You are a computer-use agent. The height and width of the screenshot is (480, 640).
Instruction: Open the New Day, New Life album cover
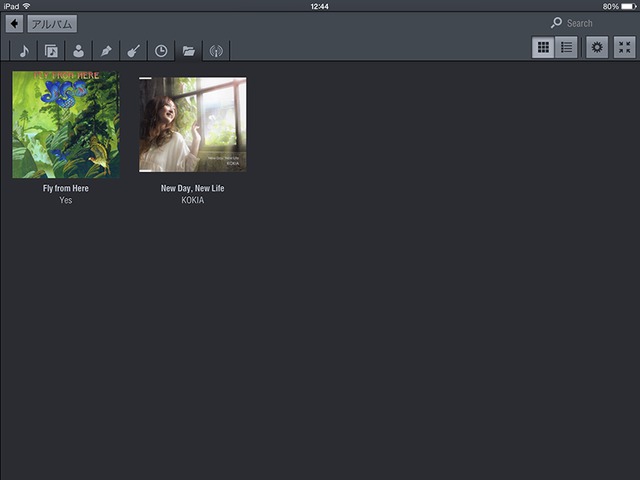click(x=193, y=125)
